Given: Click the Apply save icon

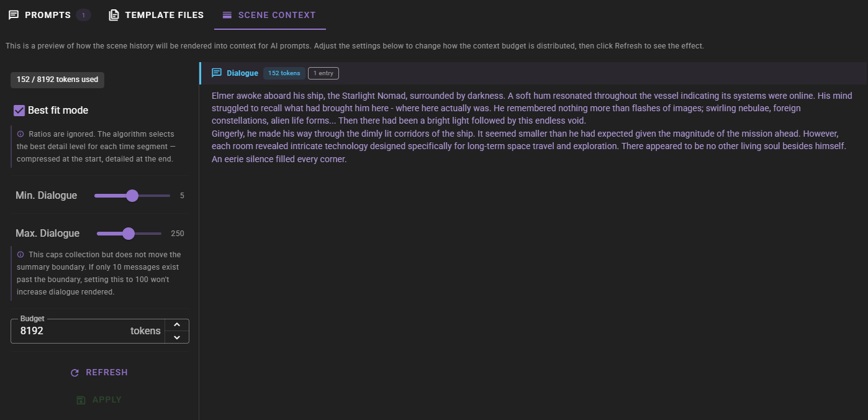Looking at the screenshot, I should click(x=81, y=400).
